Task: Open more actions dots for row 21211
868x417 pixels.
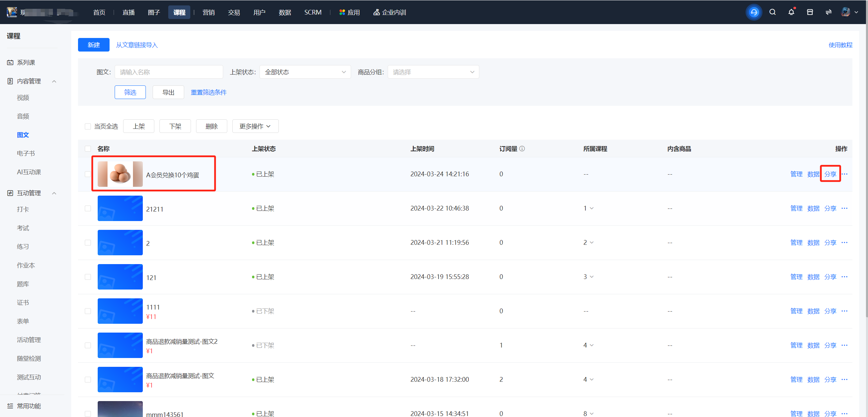Action: pyautogui.click(x=845, y=208)
